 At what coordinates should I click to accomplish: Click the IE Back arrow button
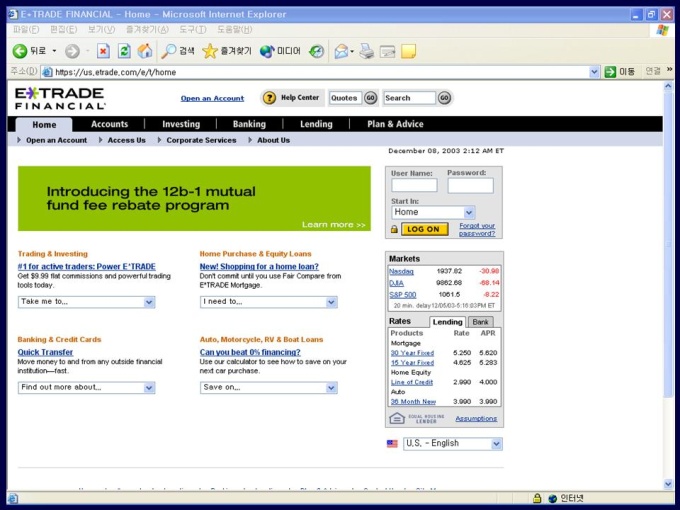(x=20, y=51)
